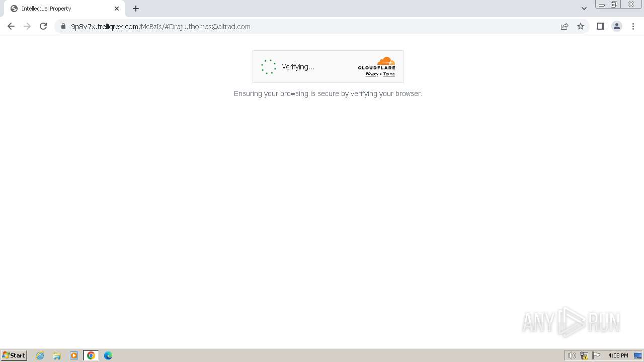The width and height of the screenshot is (644, 362).
Task: Click the show desktop tray icon
Action: point(638,355)
